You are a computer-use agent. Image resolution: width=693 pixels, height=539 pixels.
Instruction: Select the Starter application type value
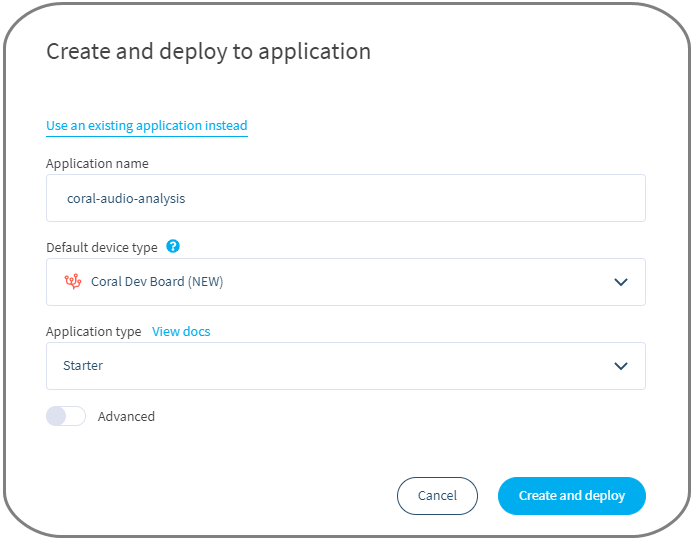[83, 366]
